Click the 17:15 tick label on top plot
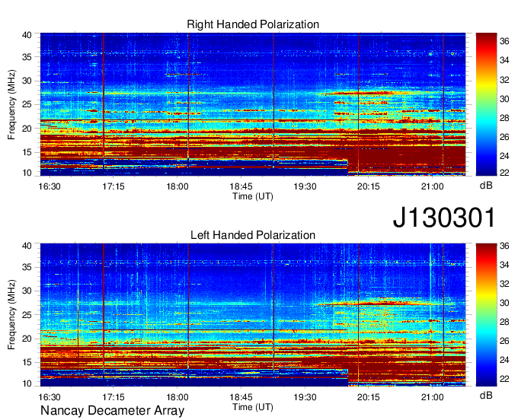 114,186
